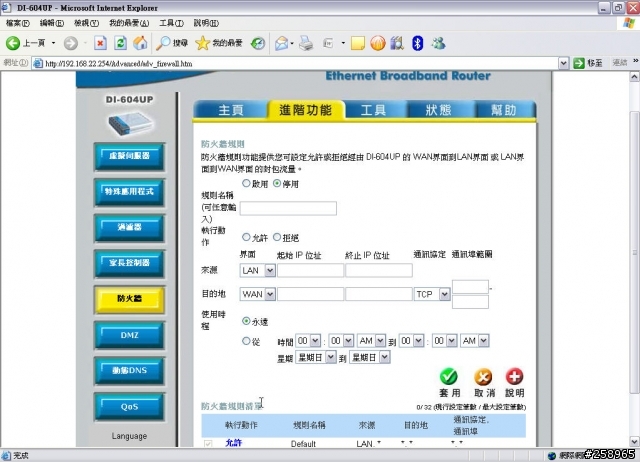This screenshot has height=462, width=640.
Task: Select the Always (永遠) schedule radio
Action: point(246,321)
